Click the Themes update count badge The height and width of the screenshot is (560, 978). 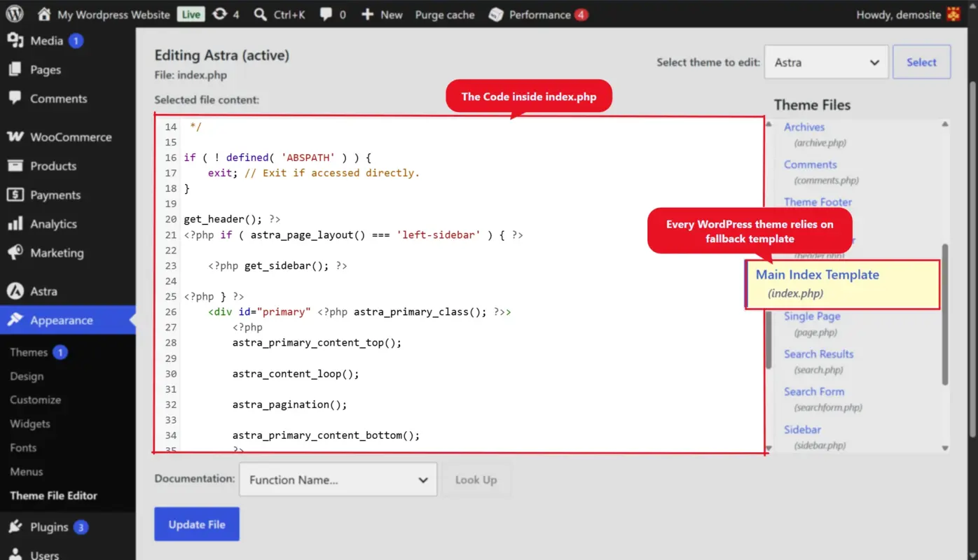pos(60,352)
